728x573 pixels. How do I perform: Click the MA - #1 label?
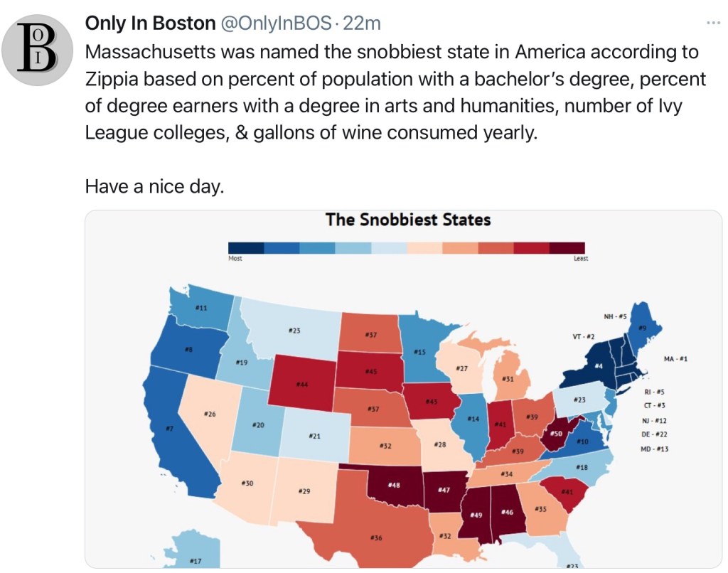675,359
